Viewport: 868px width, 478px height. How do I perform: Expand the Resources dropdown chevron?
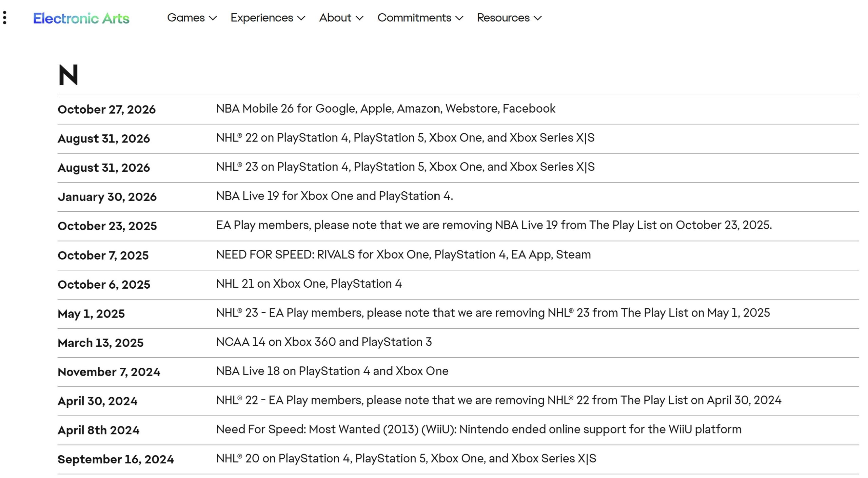[538, 18]
